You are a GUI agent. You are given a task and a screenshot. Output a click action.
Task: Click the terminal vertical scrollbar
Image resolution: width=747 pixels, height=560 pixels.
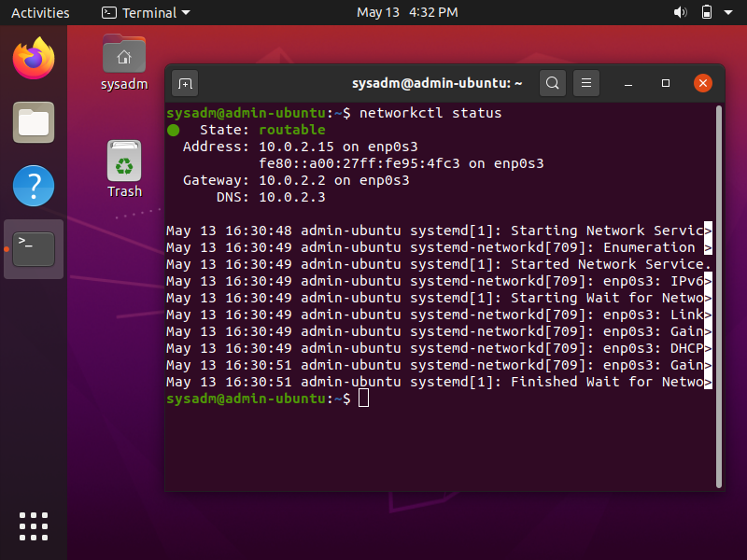click(x=718, y=280)
